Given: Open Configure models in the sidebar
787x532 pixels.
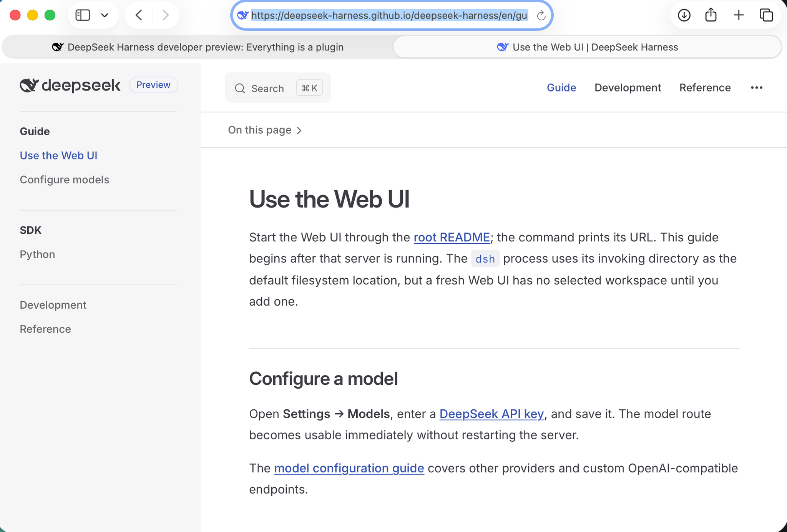Looking at the screenshot, I should 65,180.
